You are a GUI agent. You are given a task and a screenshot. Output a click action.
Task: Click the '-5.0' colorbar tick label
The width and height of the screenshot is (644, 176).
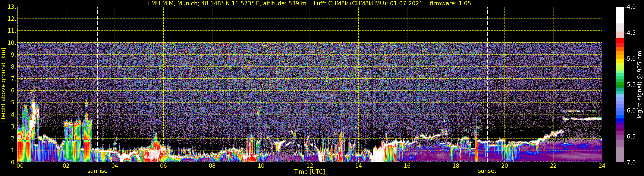click(x=630, y=59)
